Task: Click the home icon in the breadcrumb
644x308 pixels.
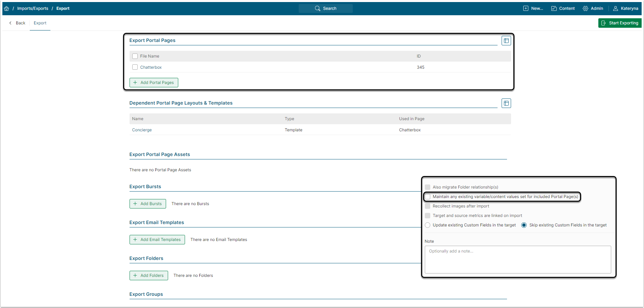Action: tap(6, 8)
